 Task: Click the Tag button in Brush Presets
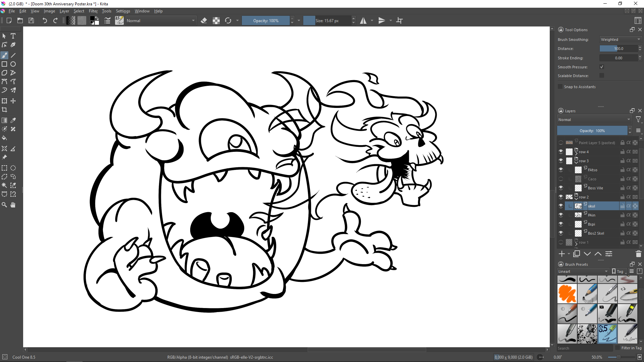[x=618, y=271]
